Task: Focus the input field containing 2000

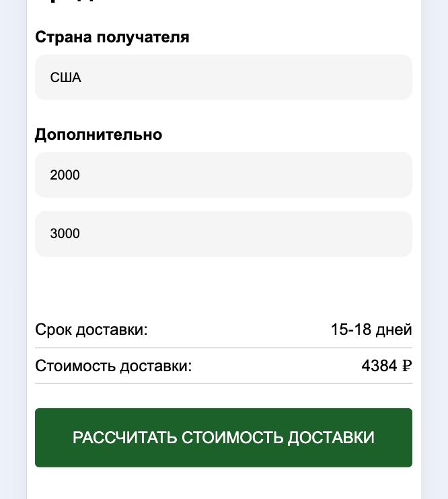Action: pos(223,175)
